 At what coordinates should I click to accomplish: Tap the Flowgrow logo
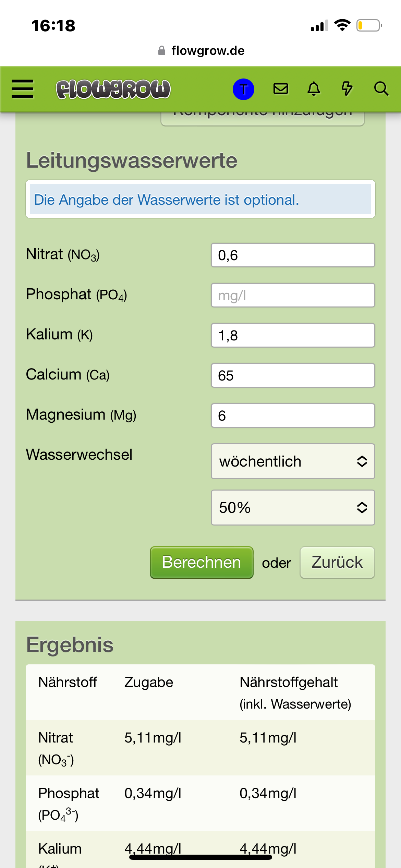coord(113,89)
